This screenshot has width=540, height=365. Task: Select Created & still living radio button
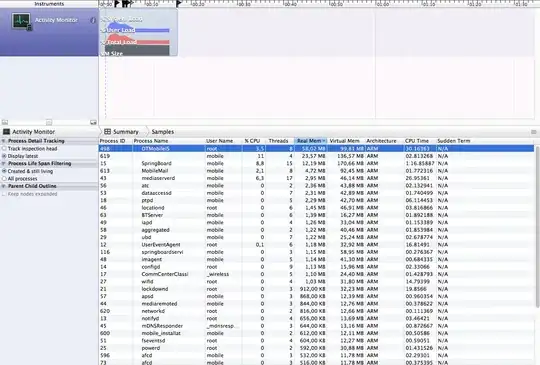(4, 171)
